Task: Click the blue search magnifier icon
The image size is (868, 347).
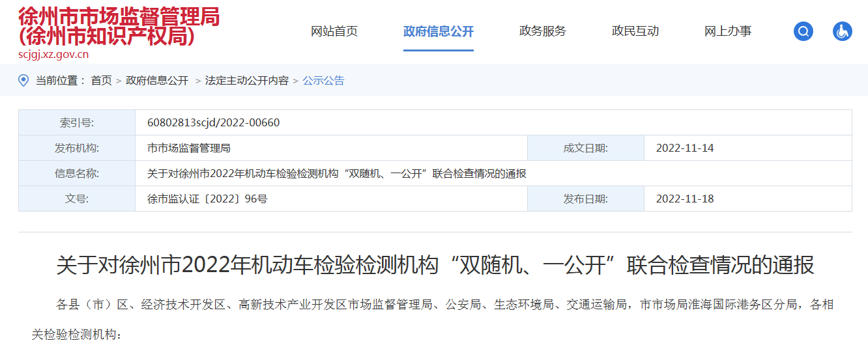Action: point(803,31)
